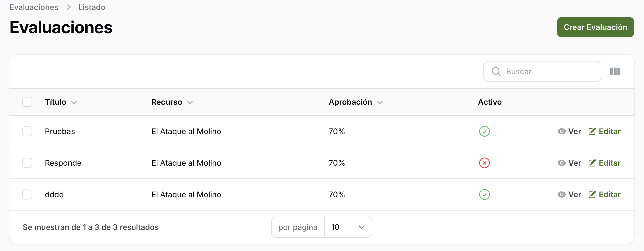The height and width of the screenshot is (251, 644).
Task: Check the Responde row checkbox
Action: click(27, 163)
